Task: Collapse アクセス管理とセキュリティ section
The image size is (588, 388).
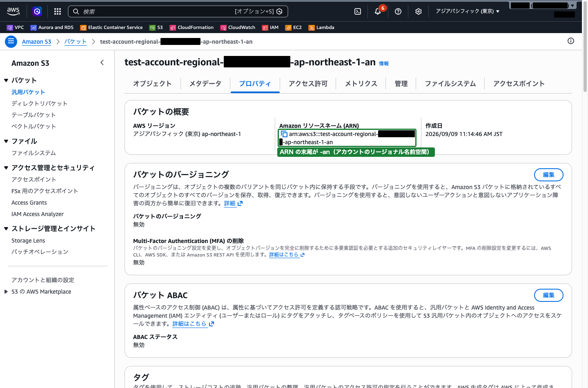Action: coord(6,168)
